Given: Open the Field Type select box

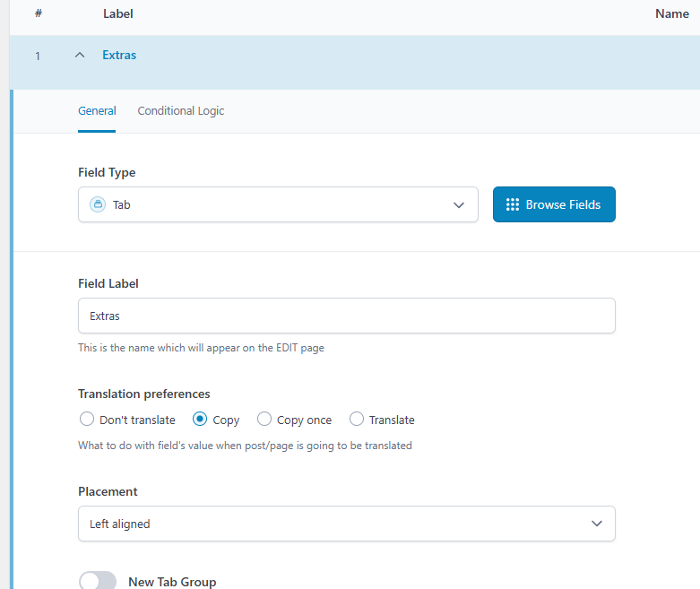Looking at the screenshot, I should (278, 204).
